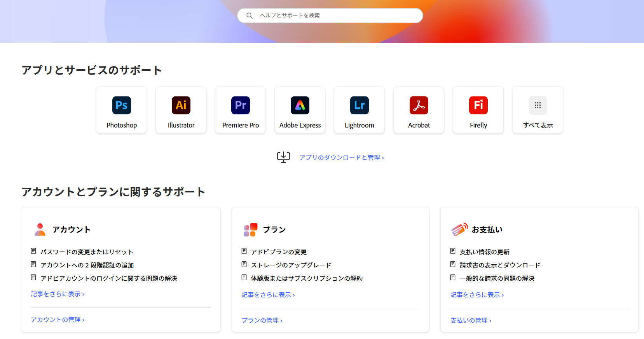Open the Lightroom support tile
Image resolution: width=644 pixels, height=339 pixels.
click(x=360, y=110)
